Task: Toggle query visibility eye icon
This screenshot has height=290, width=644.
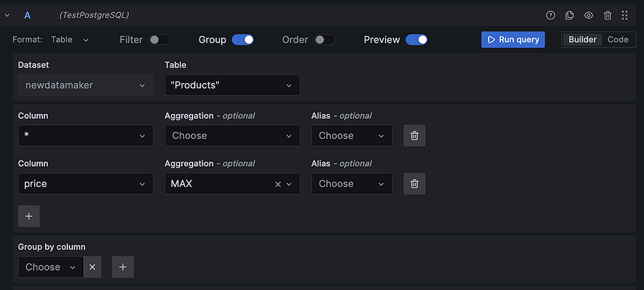Action: [588, 15]
